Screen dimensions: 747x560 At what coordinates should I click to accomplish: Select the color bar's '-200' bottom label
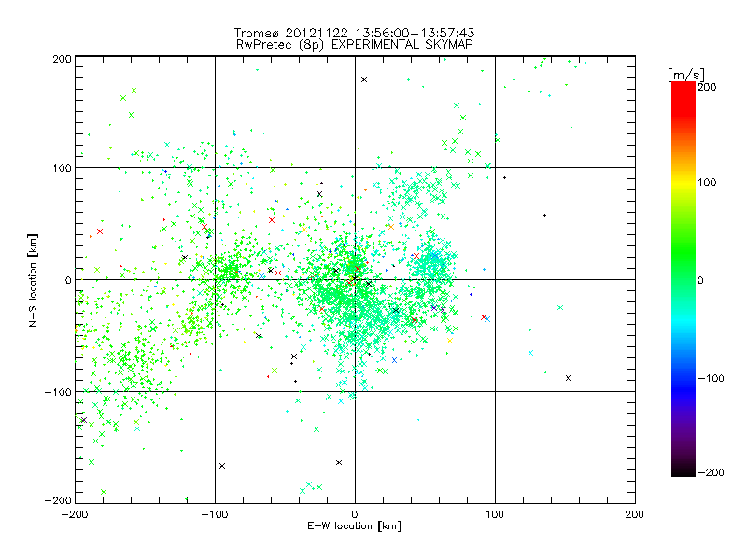point(711,473)
